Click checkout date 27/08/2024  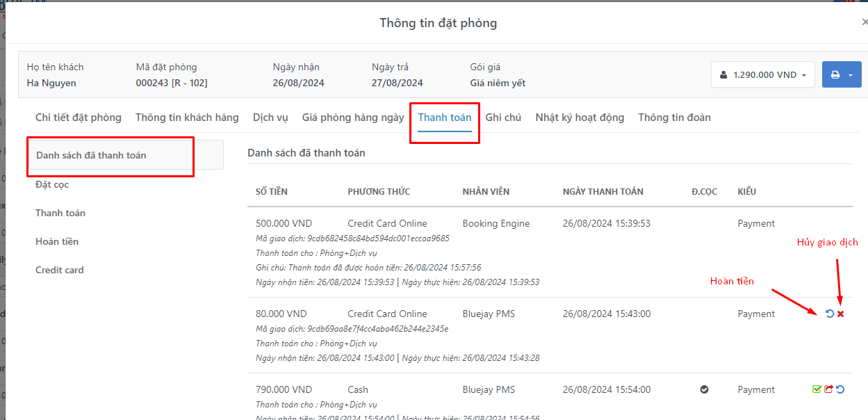[398, 83]
